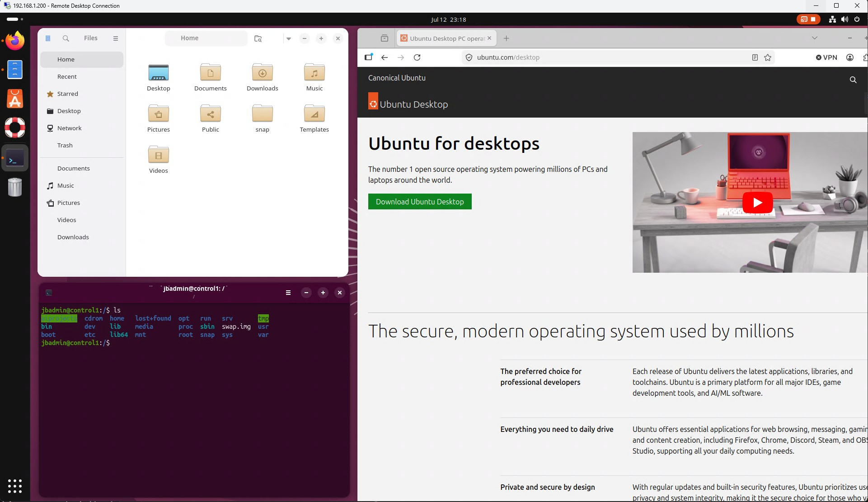The width and height of the screenshot is (868, 502).
Task: Expand the list all tabs chevron
Action: coord(815,38)
